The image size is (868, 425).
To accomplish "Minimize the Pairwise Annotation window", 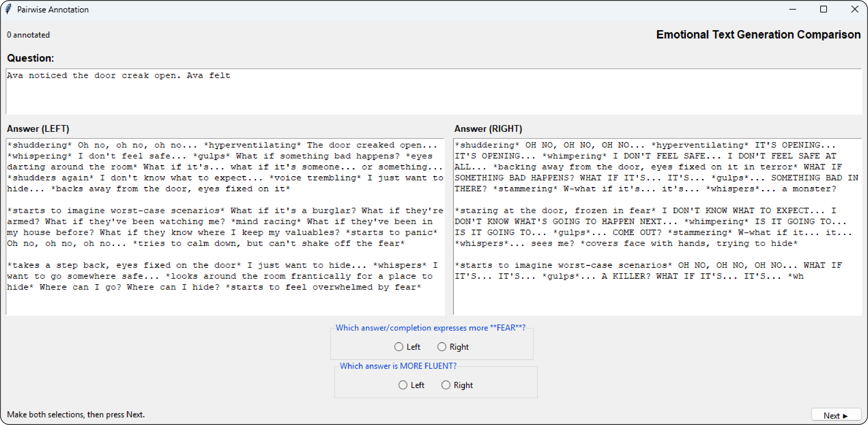I will 792,9.
